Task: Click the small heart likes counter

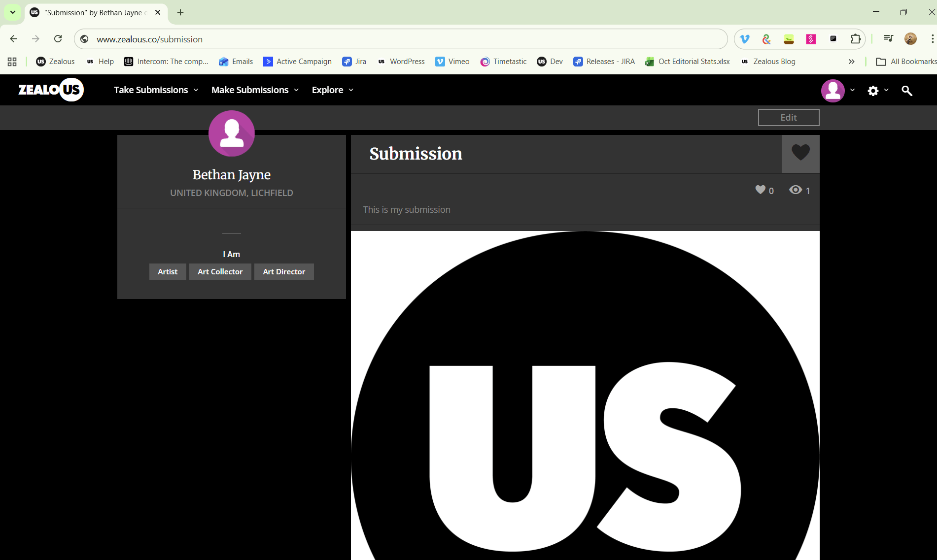Action: click(764, 190)
